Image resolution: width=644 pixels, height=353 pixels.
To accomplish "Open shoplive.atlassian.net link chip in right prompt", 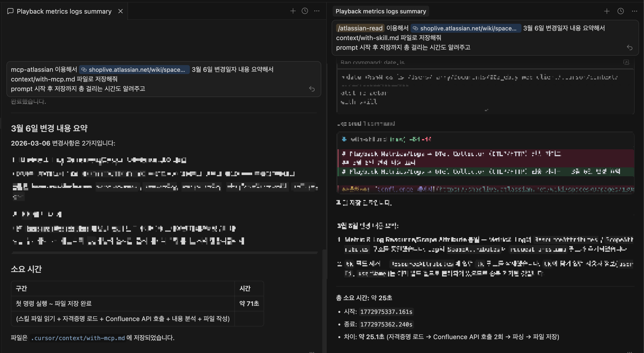I will coord(466,28).
